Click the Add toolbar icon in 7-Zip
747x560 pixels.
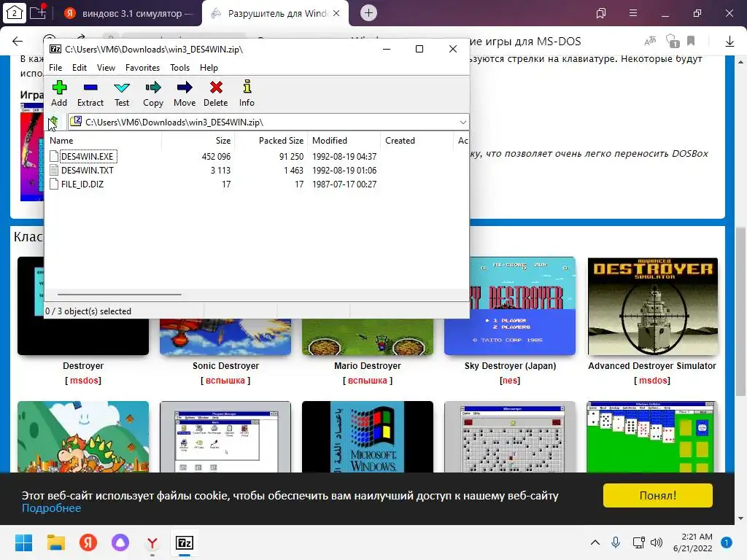pos(59,93)
